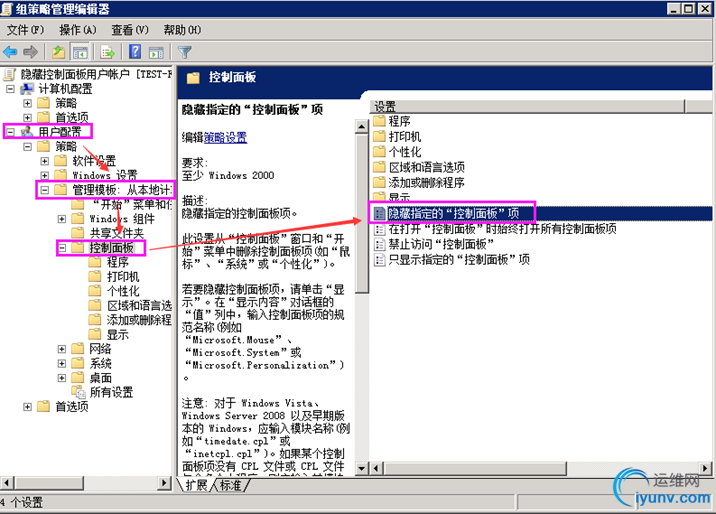Screen dimensions: 716x514
Task: Click the Export list toolbar icon
Action: (108, 52)
